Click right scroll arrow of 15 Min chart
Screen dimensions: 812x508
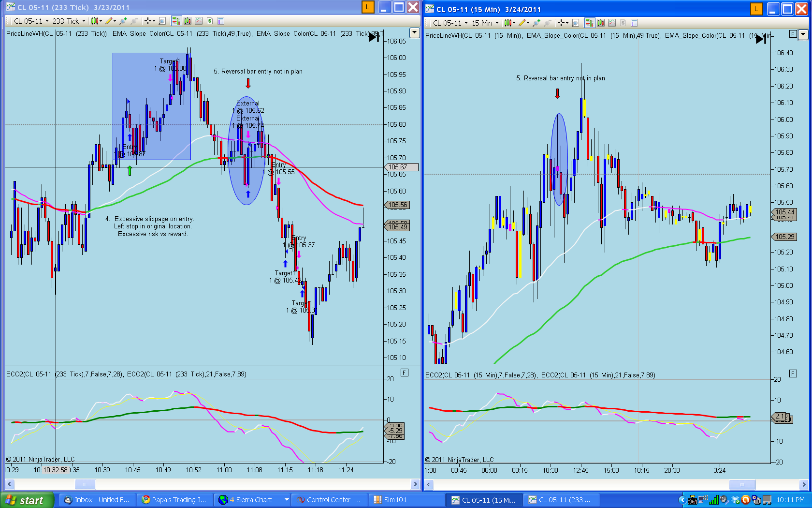coord(804,484)
